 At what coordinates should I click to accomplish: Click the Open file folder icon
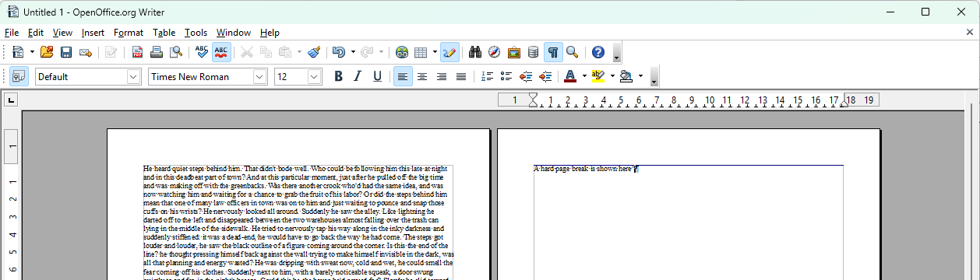47,52
